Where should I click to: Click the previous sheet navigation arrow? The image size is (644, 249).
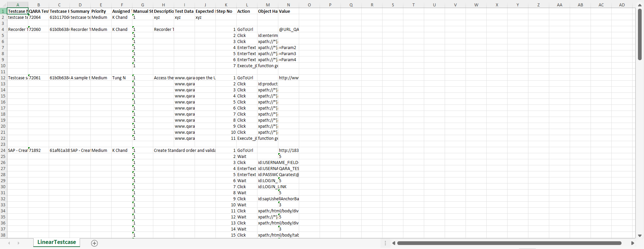[9, 243]
